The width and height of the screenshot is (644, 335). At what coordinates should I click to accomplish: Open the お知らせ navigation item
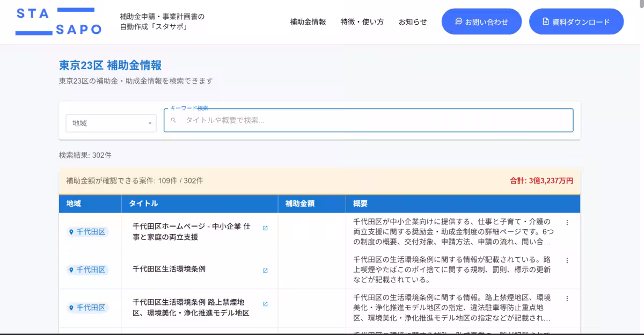[x=412, y=22]
